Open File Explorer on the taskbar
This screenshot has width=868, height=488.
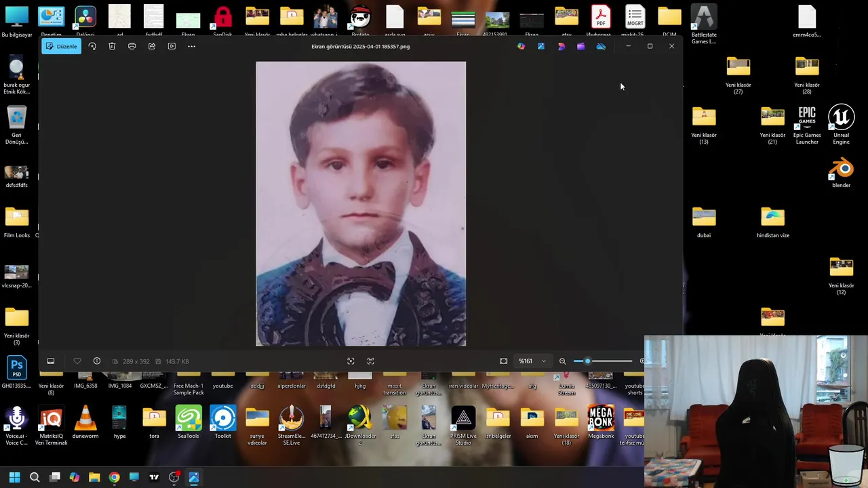94,477
